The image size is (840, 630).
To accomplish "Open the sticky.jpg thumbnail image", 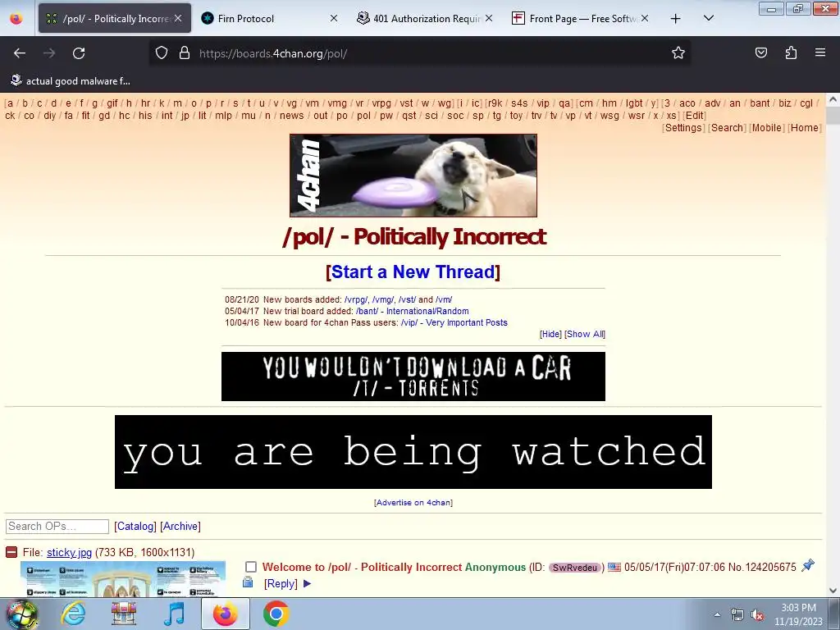I will (x=123, y=579).
